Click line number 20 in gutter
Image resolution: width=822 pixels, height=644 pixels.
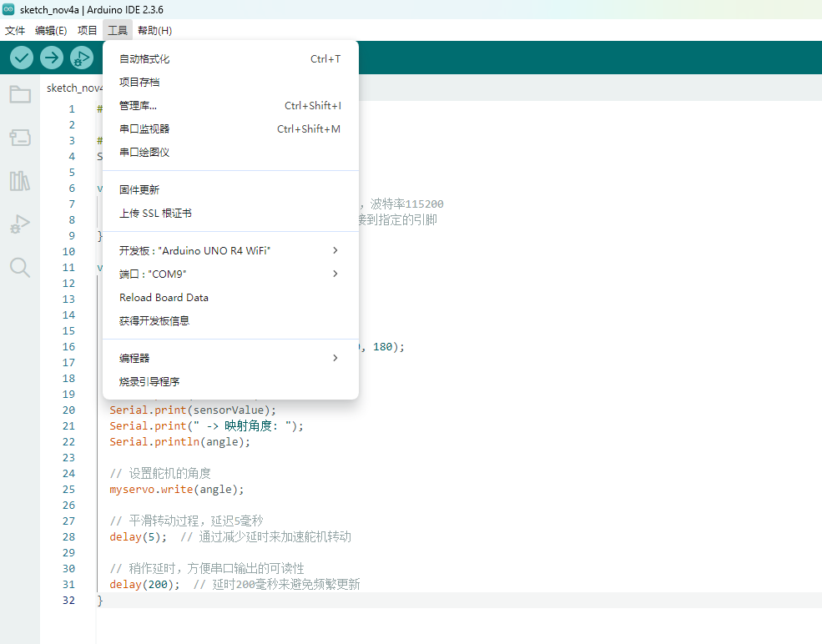[68, 410]
